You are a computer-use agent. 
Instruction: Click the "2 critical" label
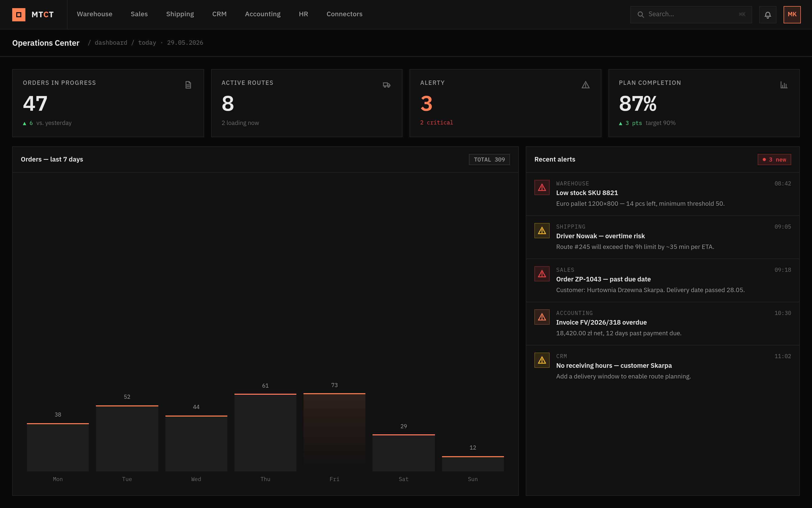tap(436, 123)
